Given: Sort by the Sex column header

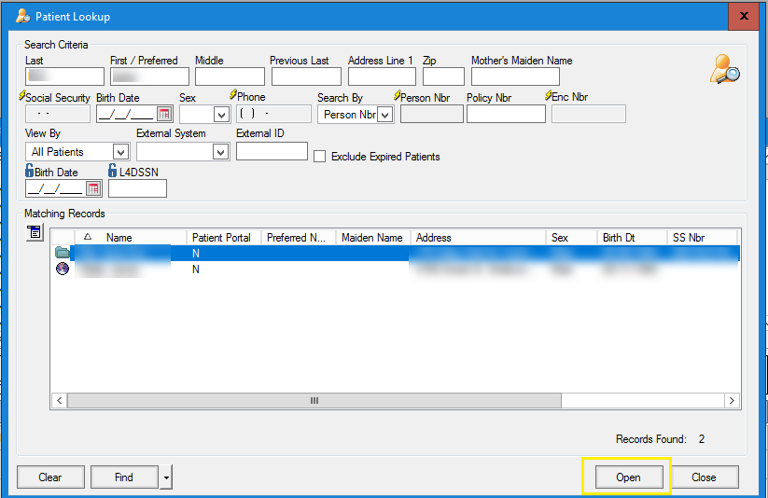Looking at the screenshot, I should (x=572, y=237).
